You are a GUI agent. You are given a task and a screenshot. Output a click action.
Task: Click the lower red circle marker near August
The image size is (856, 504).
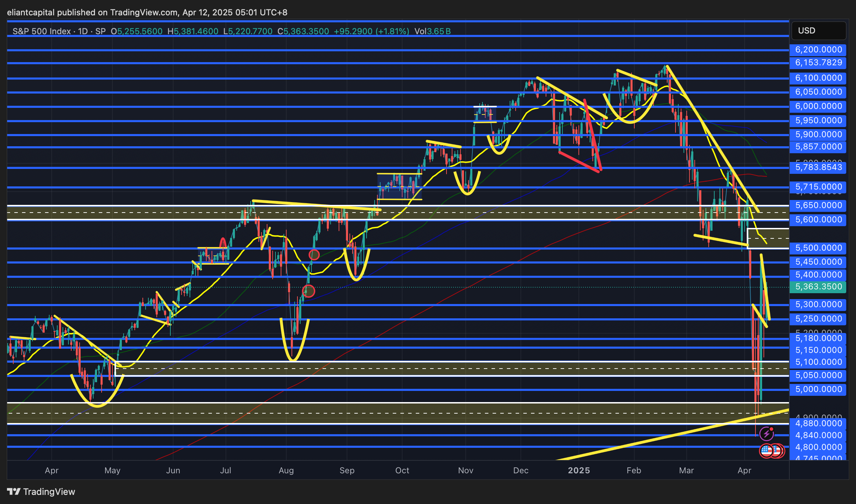click(x=308, y=291)
